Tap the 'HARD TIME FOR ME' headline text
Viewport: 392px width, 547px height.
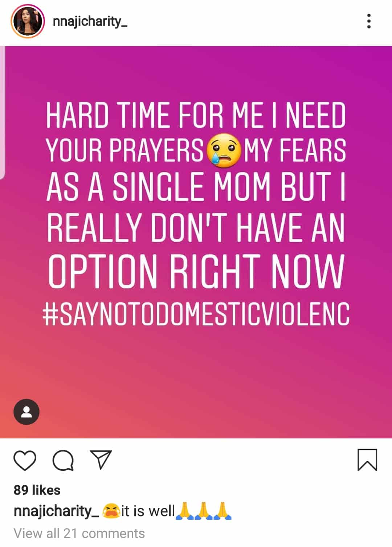pyautogui.click(x=155, y=116)
